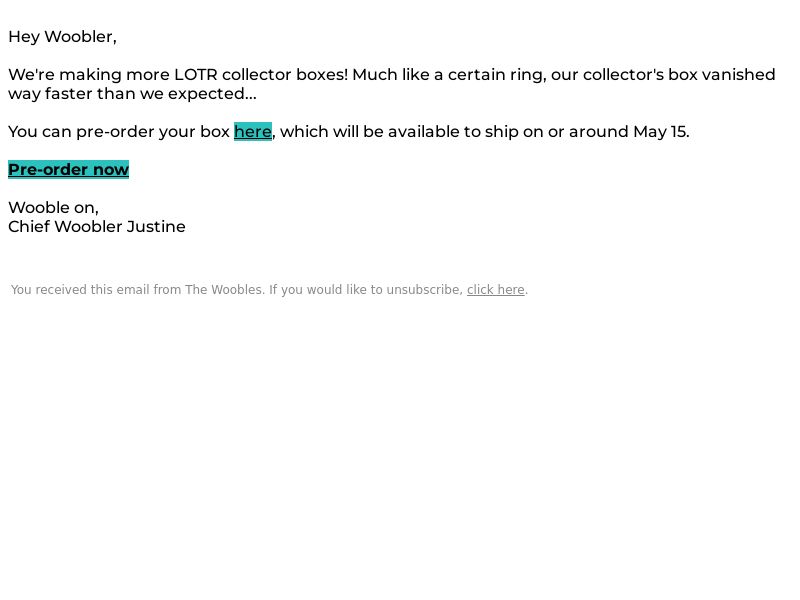The width and height of the screenshot is (800, 600).
Task: Click the bold "Pre-order now" link
Action: (x=68, y=169)
